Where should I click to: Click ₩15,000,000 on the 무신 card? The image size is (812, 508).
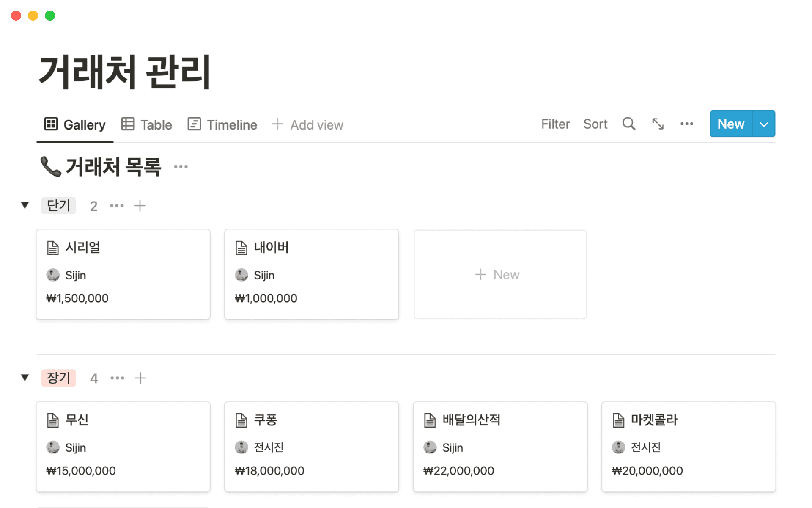[81, 471]
